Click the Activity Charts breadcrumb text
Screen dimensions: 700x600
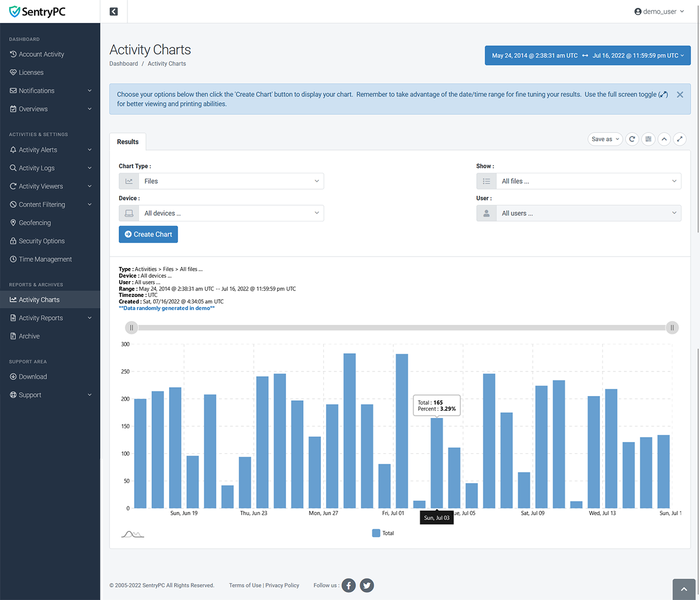point(167,63)
